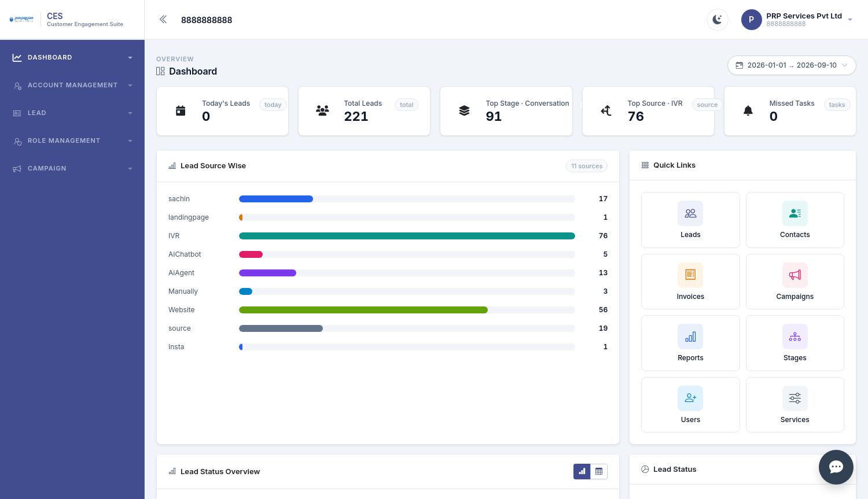Viewport: 868px width, 499px height.
Task: Open Users quick link icon
Action: [690, 398]
